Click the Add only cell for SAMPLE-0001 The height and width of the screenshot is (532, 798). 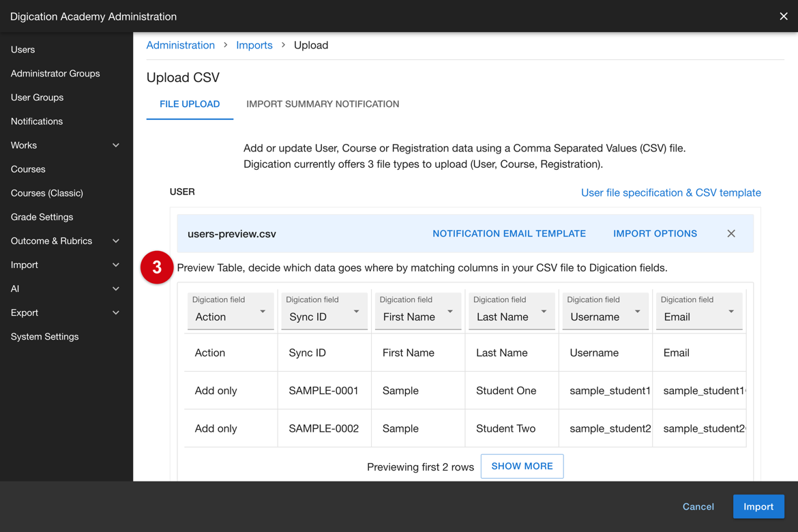point(231,390)
